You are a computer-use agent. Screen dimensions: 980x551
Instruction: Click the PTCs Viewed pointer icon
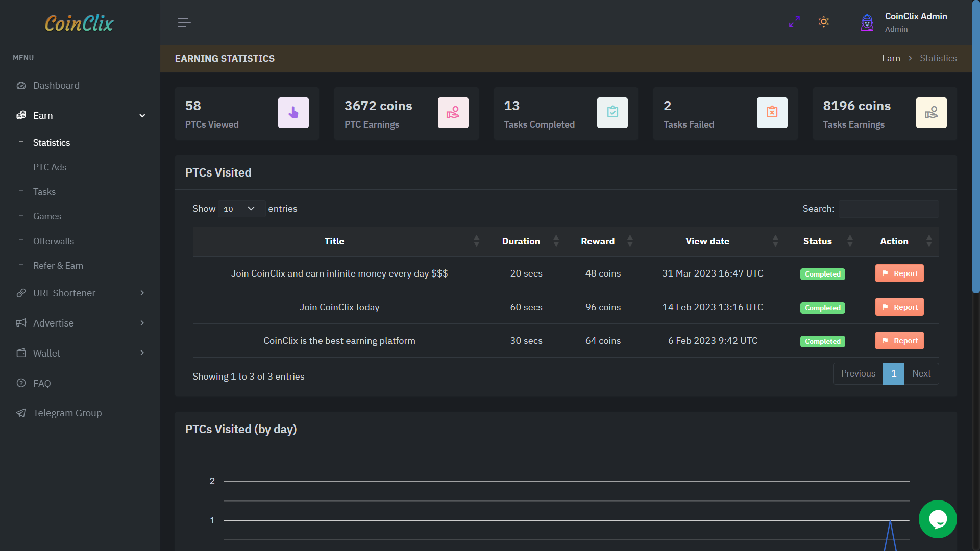coord(293,113)
